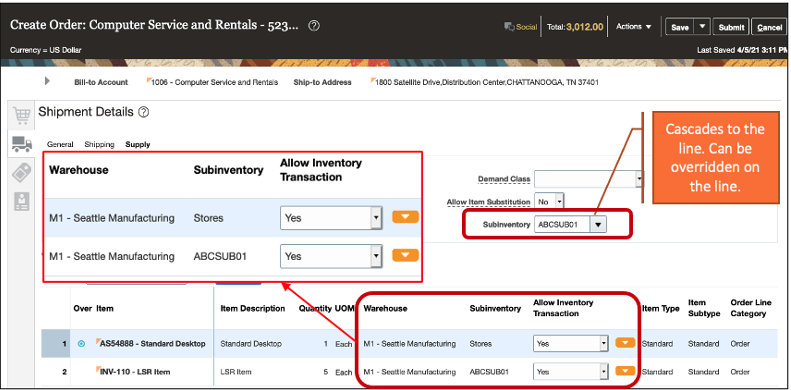Click orange actions icon on INV-110 order line

626,371
